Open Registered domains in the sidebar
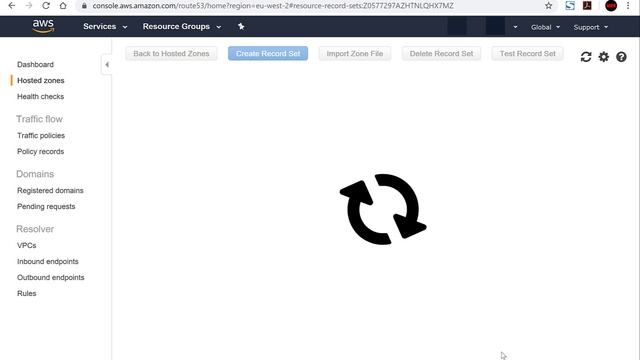Viewport: 640px width, 360px height. point(50,191)
